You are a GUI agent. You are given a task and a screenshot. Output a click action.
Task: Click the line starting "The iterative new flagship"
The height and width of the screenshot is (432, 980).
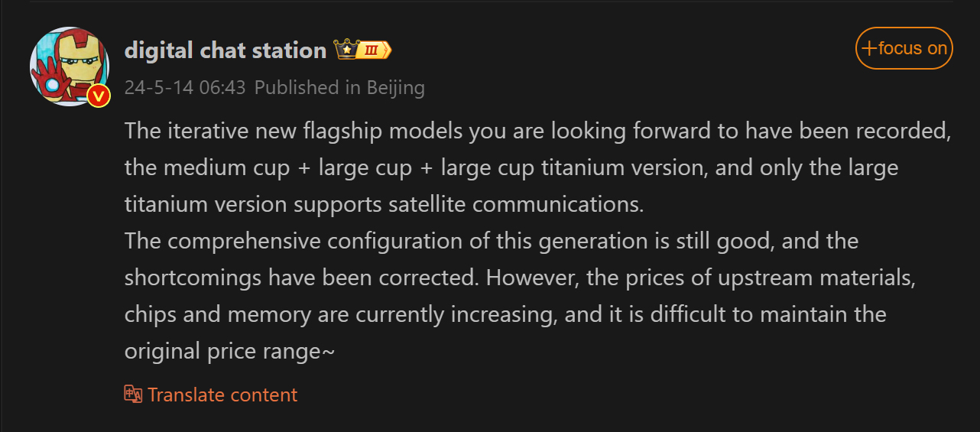tap(537, 131)
